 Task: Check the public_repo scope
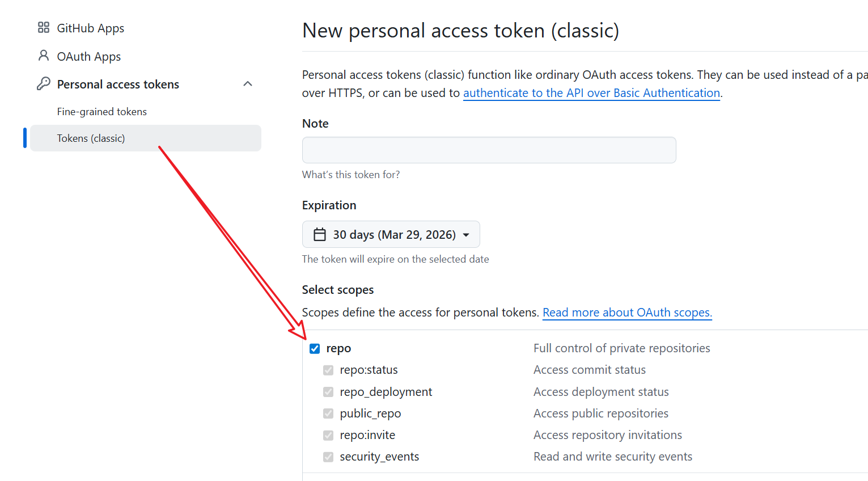[328, 413]
